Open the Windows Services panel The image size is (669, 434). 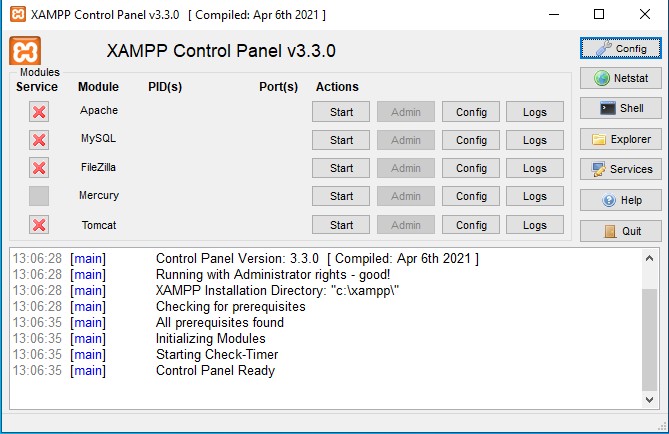click(620, 170)
